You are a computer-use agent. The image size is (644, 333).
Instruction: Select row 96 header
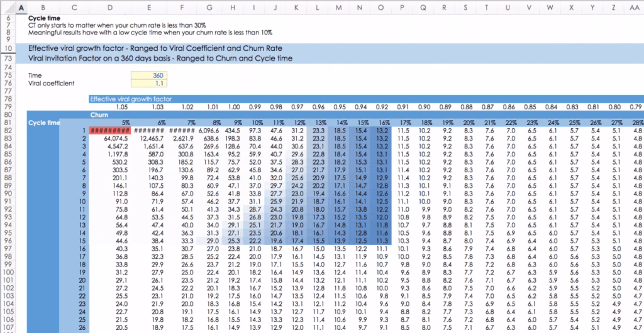8,241
